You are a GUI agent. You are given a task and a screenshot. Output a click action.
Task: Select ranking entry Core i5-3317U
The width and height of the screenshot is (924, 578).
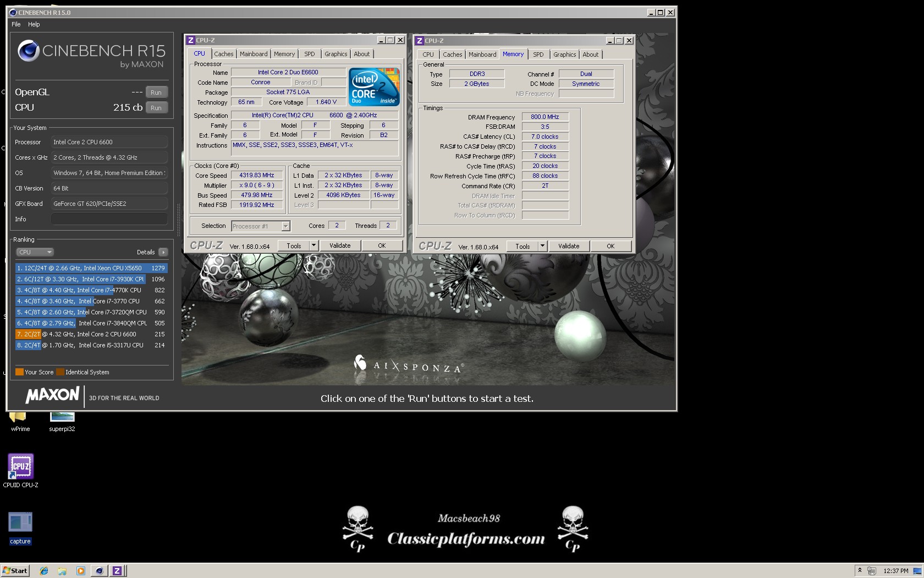coord(91,345)
